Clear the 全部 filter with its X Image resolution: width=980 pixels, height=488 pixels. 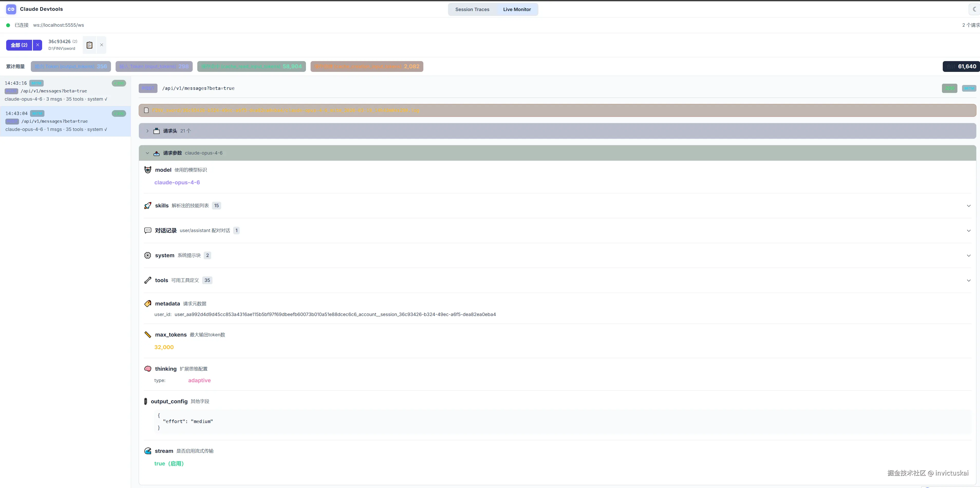[37, 45]
